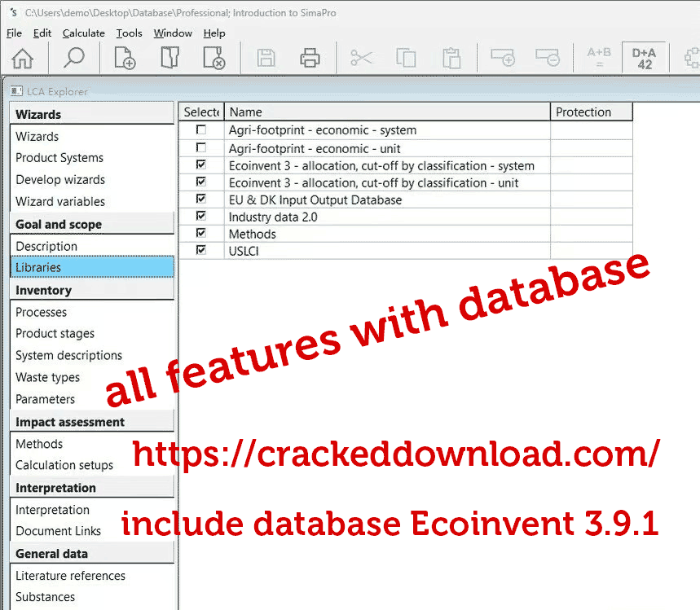The image size is (700, 610).
Task: Open Processes under Inventory
Action: click(41, 313)
